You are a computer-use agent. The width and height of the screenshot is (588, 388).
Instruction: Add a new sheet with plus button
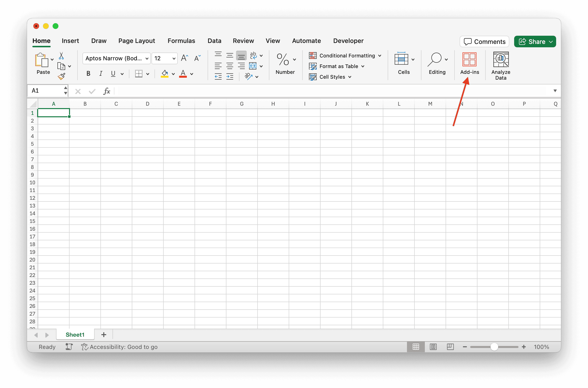(x=104, y=335)
